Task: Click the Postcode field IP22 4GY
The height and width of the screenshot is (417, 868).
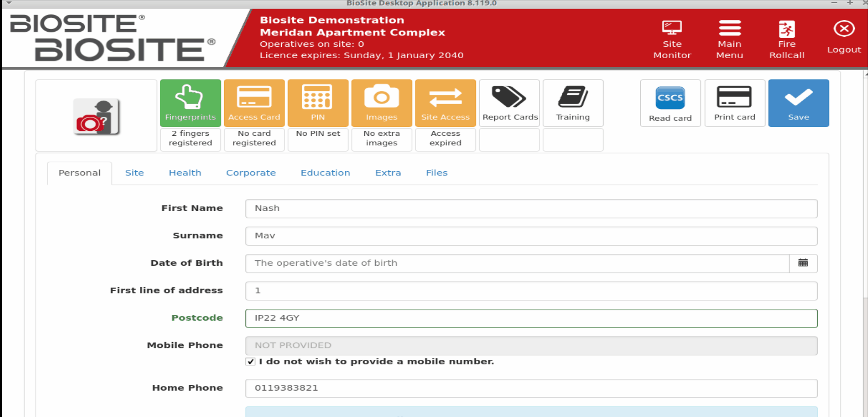Action: click(x=531, y=318)
